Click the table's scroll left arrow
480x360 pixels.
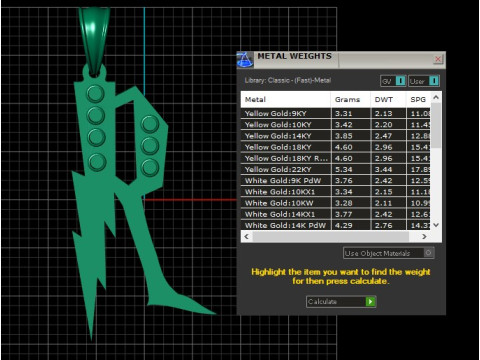pyautogui.click(x=246, y=236)
